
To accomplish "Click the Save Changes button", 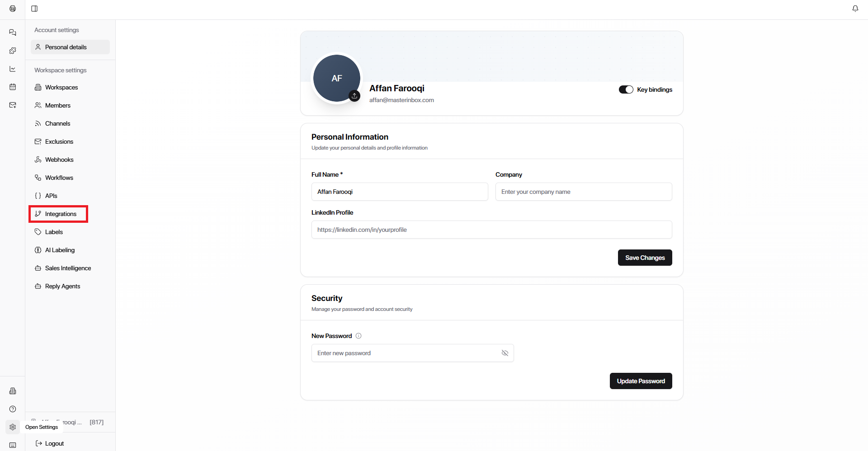I will (x=645, y=258).
